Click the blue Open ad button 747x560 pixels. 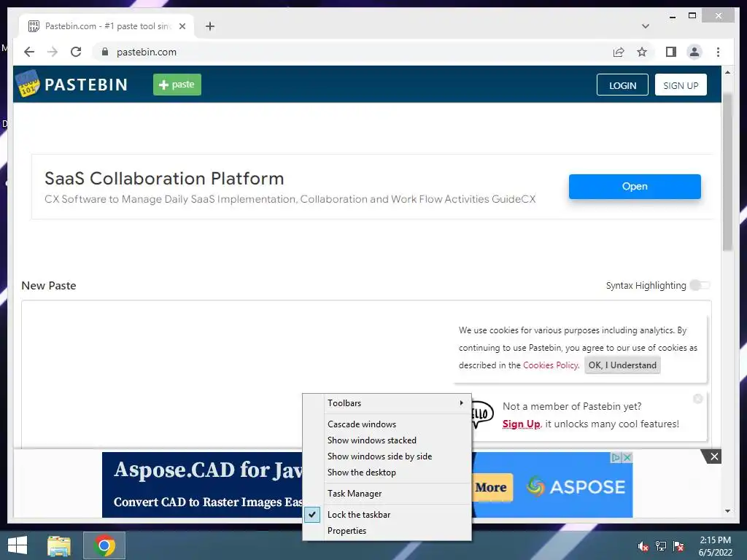coord(635,186)
